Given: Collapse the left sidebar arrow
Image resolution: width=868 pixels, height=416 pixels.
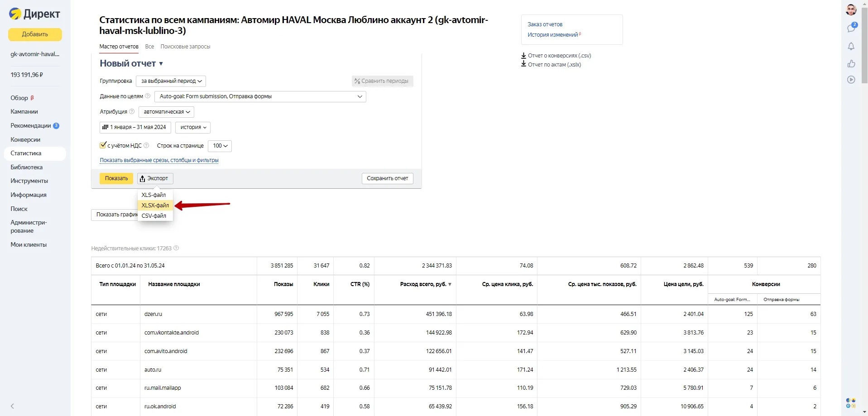Looking at the screenshot, I should click(x=12, y=406).
